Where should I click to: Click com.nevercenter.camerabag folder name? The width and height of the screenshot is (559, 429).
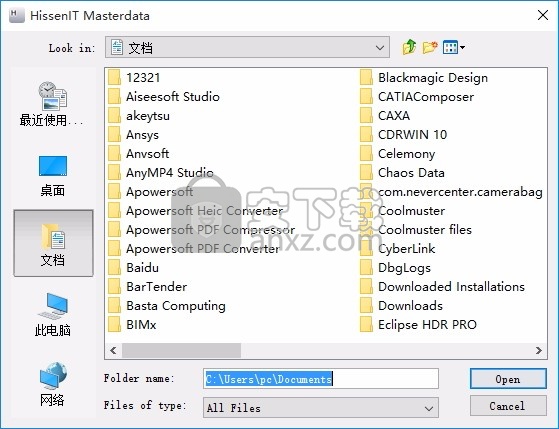(460, 192)
